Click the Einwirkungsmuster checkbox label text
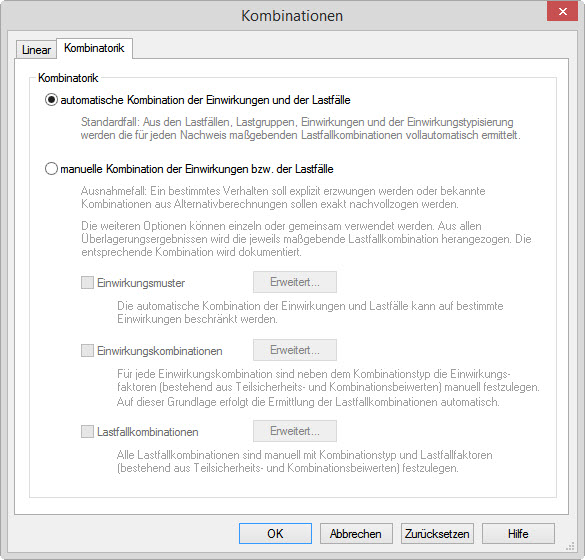The width and height of the screenshot is (585, 560). coord(141,283)
